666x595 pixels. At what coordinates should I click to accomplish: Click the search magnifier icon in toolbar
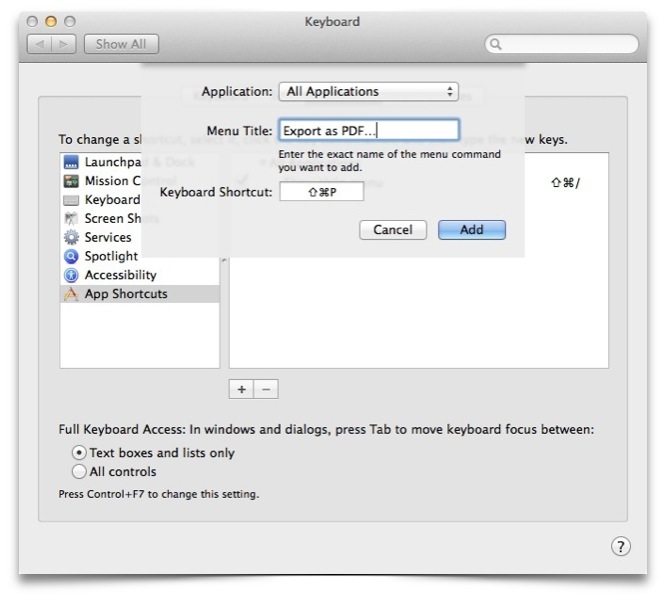point(495,44)
